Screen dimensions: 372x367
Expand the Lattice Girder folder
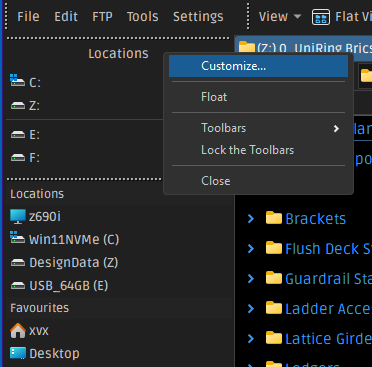click(251, 339)
